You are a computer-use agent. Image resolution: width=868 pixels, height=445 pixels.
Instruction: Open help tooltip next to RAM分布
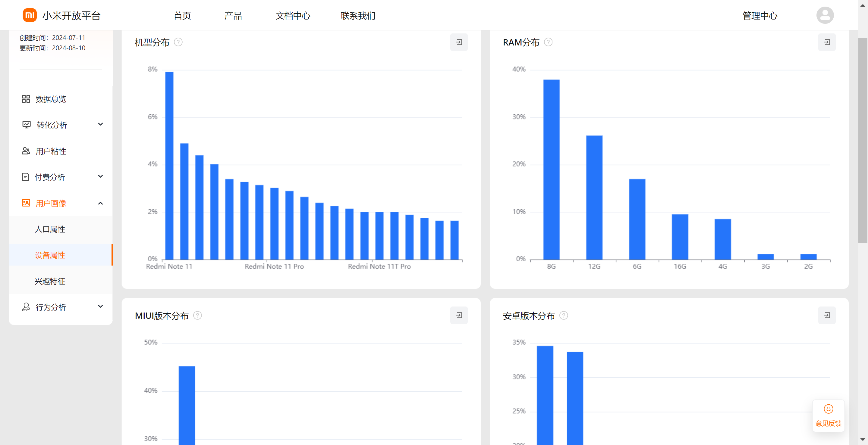point(548,42)
